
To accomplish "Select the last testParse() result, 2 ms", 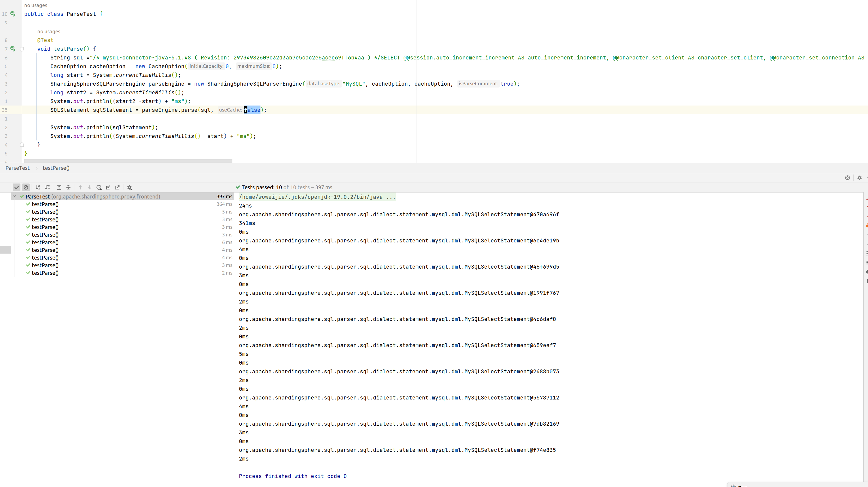I will click(45, 273).
